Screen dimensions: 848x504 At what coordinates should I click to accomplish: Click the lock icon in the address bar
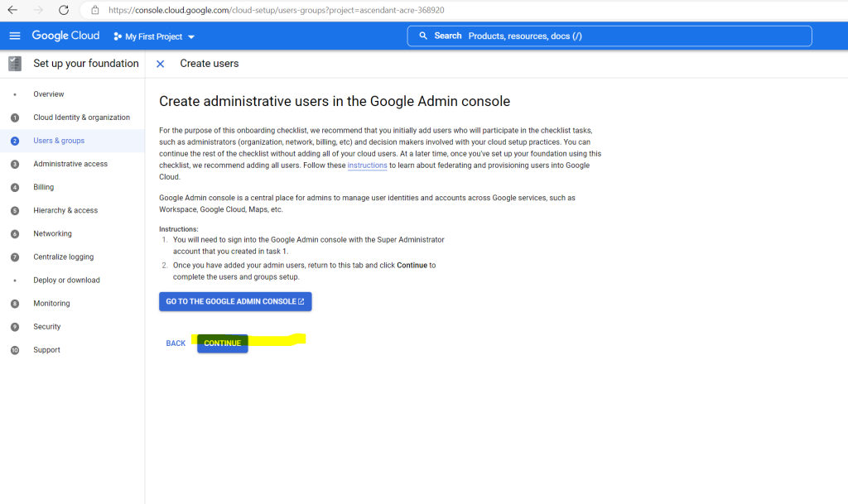click(x=95, y=10)
